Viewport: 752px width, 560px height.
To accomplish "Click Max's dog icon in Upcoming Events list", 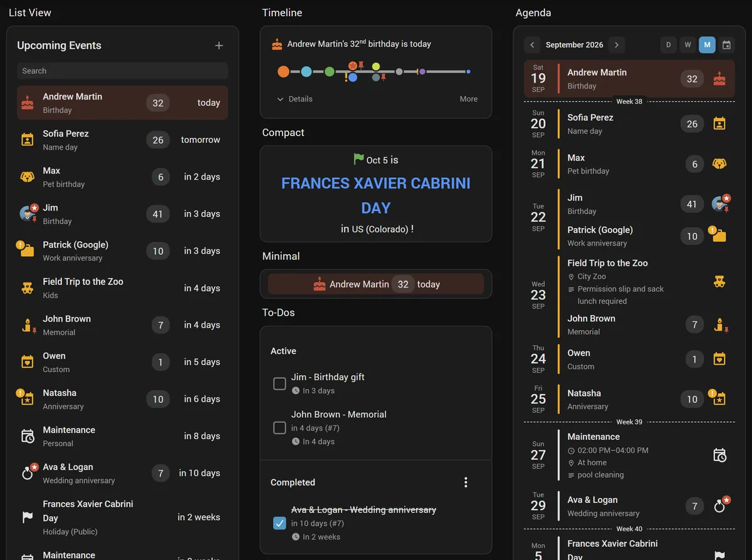I will [27, 177].
